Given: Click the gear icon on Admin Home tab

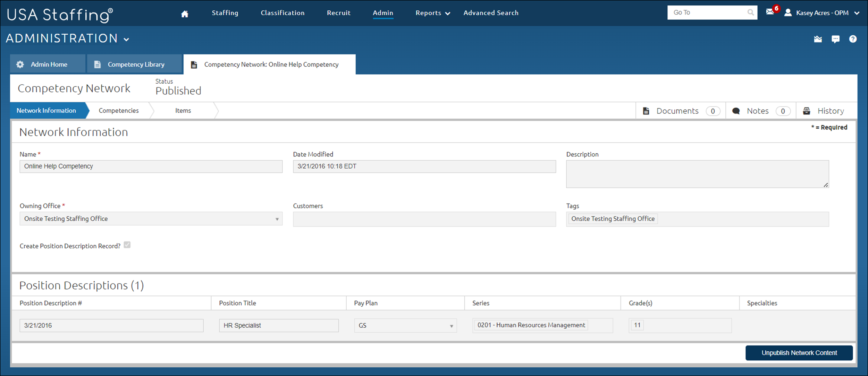Looking at the screenshot, I should 20,65.
